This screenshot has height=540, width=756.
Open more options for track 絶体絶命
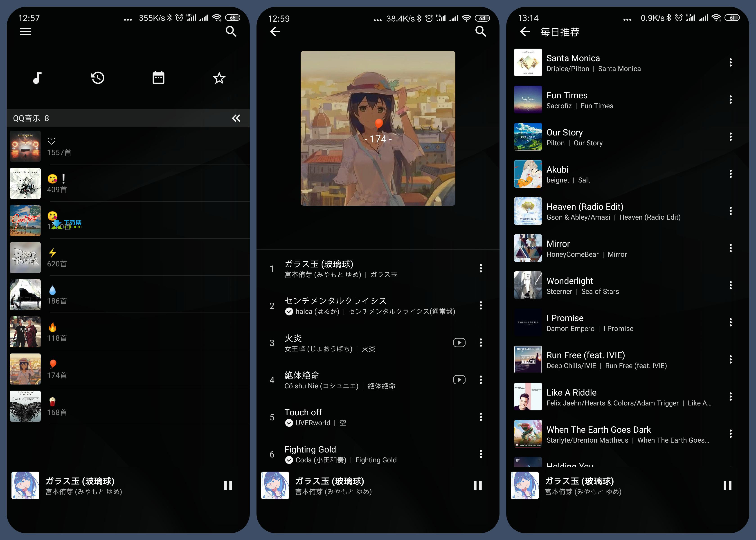pyautogui.click(x=481, y=380)
